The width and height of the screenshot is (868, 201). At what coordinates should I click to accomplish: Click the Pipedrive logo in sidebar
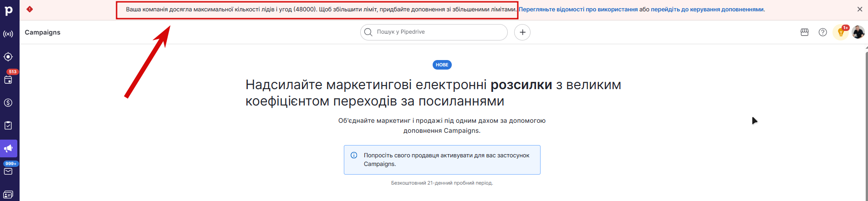point(9,10)
